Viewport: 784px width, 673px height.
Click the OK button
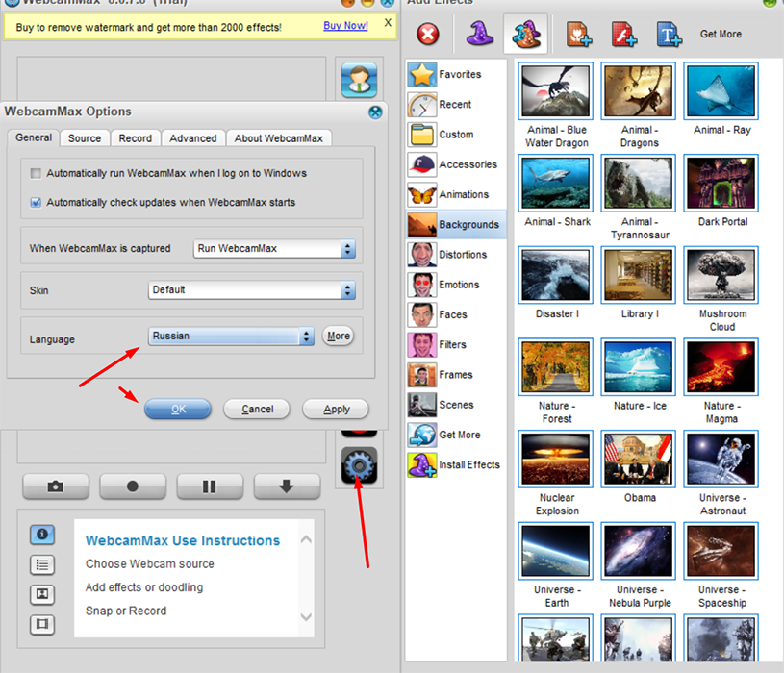click(178, 409)
